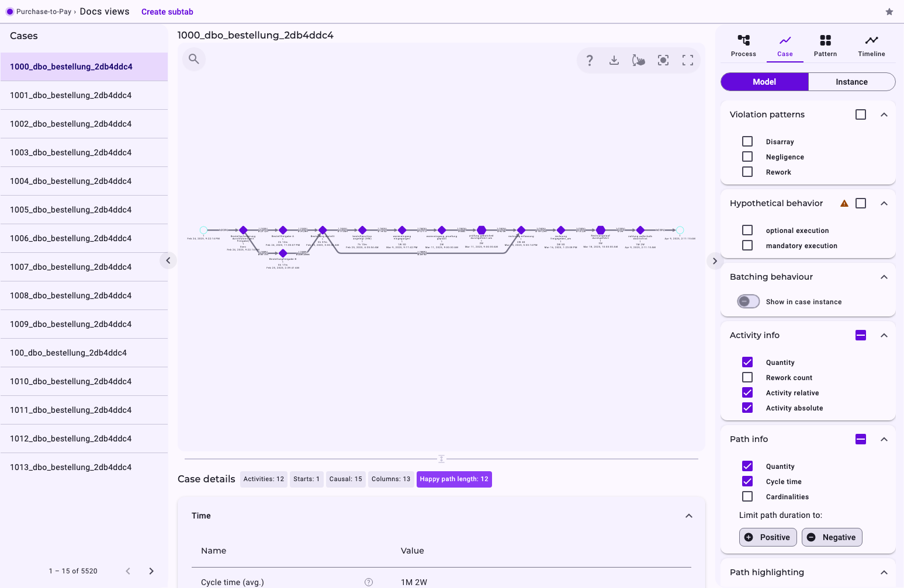This screenshot has height=588, width=904.
Task: Select case 100_dbo_bestellung_2db4ddc4
Action: coord(84,353)
